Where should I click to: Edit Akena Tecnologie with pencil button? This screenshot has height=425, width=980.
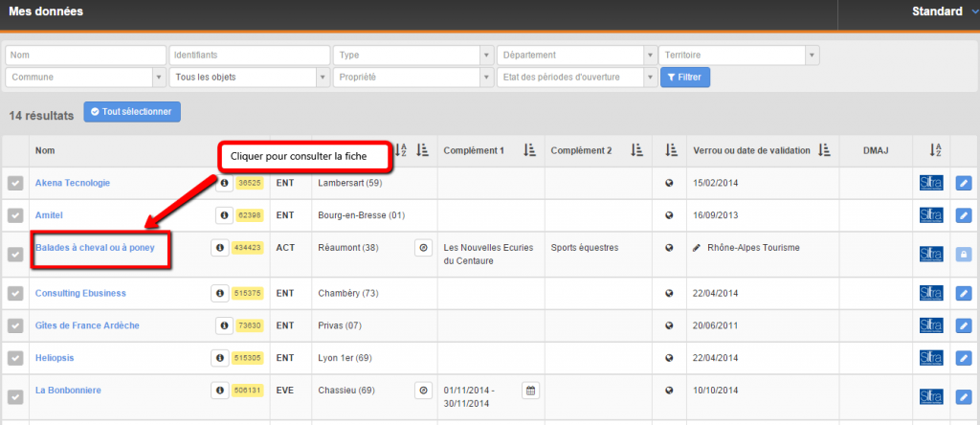coord(964,184)
